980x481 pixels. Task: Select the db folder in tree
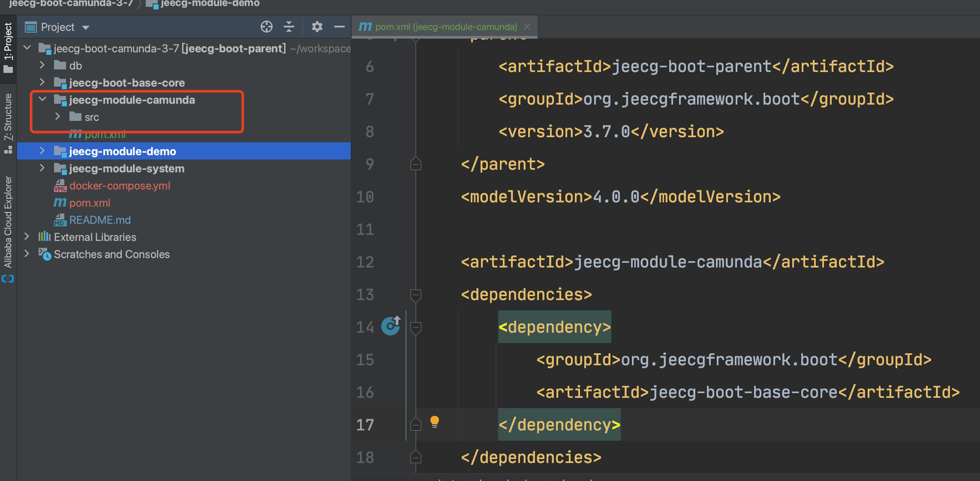click(x=75, y=66)
